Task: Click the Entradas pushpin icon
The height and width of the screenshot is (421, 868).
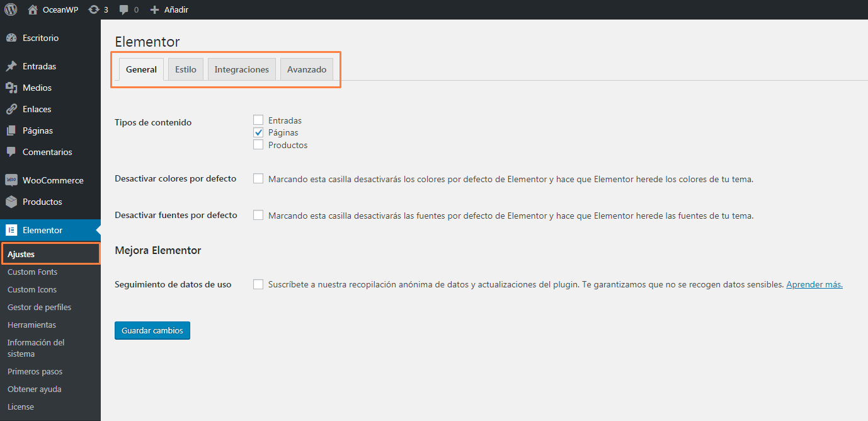Action: point(11,66)
